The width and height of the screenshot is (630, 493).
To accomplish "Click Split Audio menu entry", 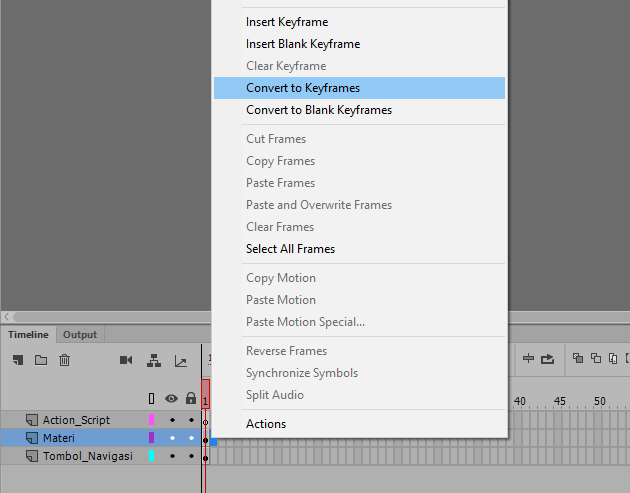I will 359,395.
